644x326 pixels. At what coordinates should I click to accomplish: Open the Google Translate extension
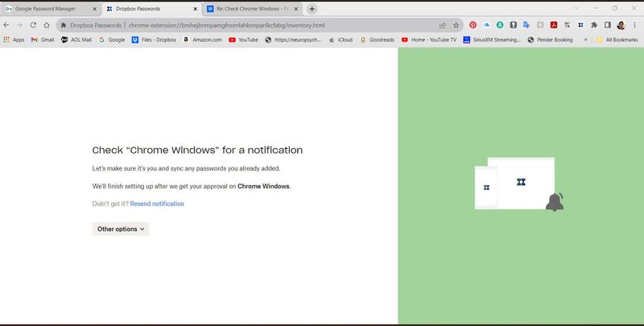(x=526, y=25)
